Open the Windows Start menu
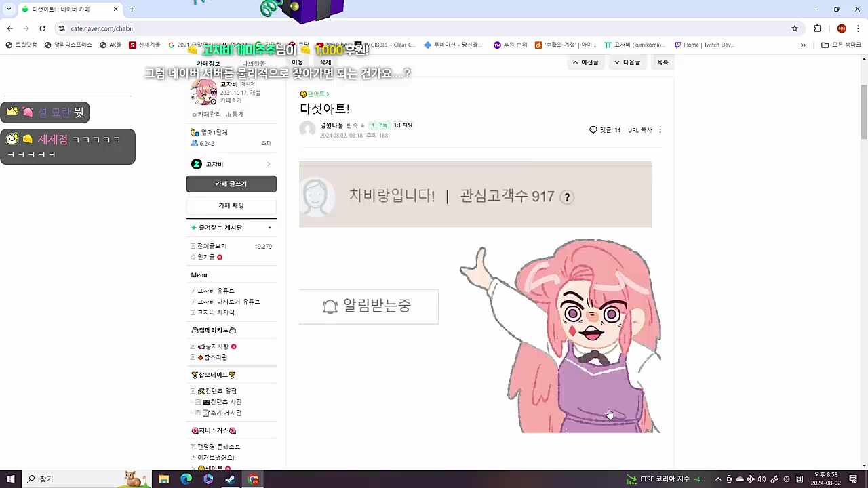The height and width of the screenshot is (488, 868). pos(11,479)
